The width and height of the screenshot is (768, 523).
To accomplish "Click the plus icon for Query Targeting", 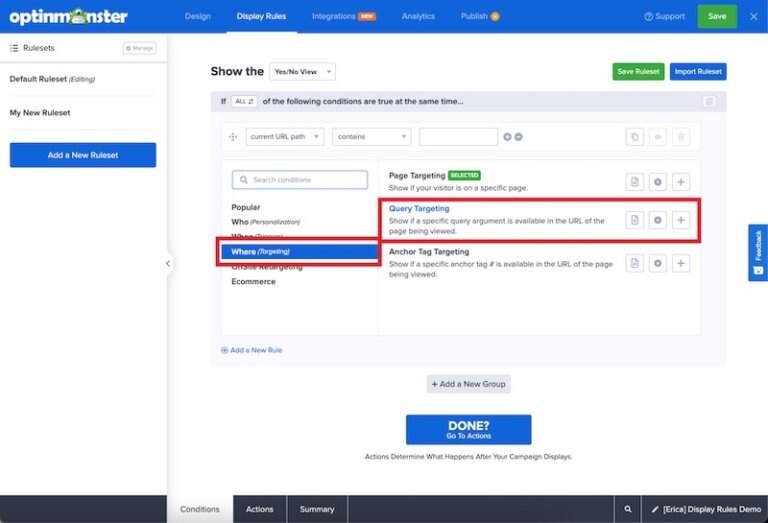I will [681, 220].
